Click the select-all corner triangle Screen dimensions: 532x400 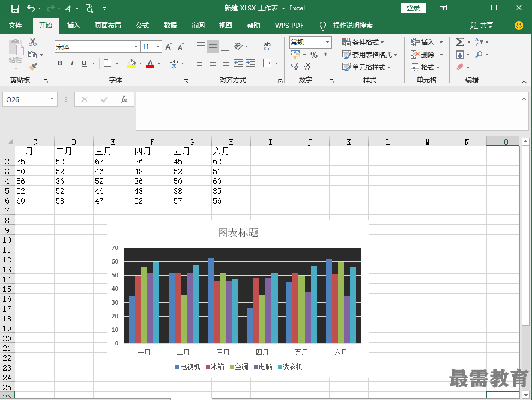tap(10, 141)
